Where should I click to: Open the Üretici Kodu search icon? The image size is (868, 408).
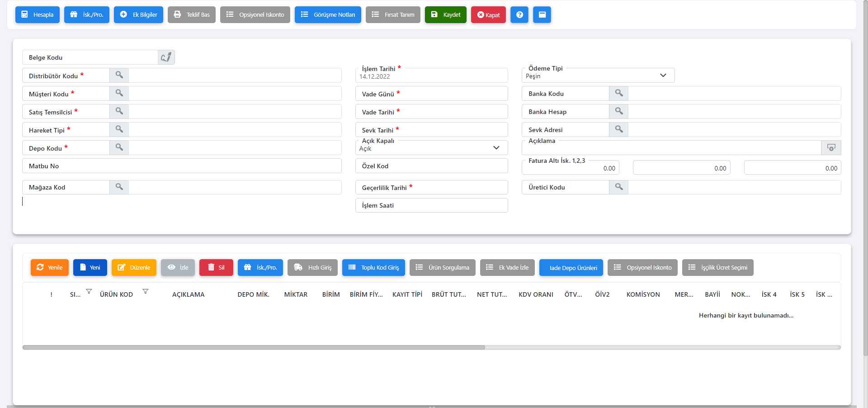click(x=619, y=187)
